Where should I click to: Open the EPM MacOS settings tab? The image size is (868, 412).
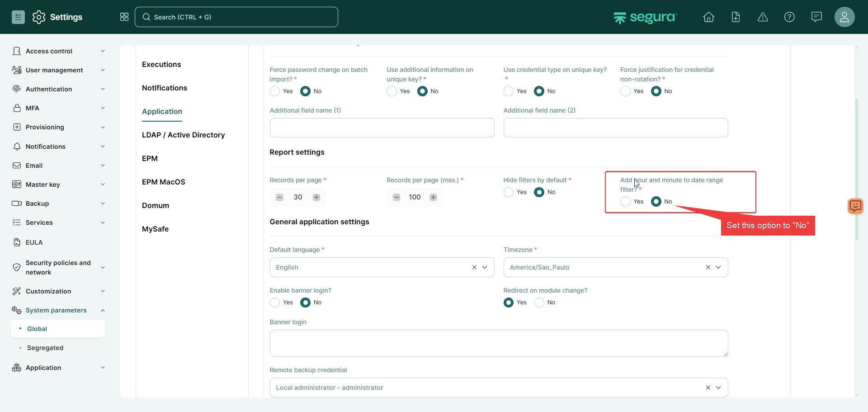pyautogui.click(x=163, y=182)
